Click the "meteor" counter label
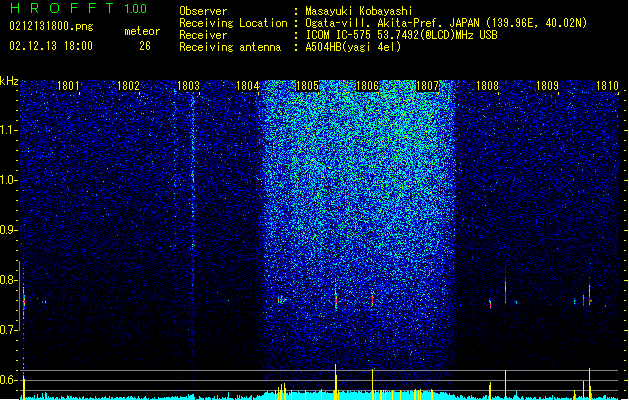This screenshot has height=400, width=629. [142, 31]
